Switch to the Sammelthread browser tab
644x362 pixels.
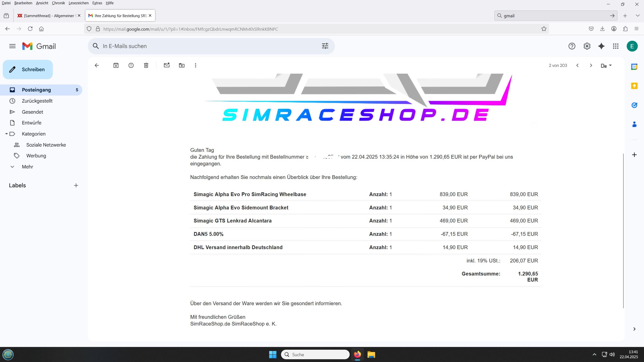coord(48,16)
